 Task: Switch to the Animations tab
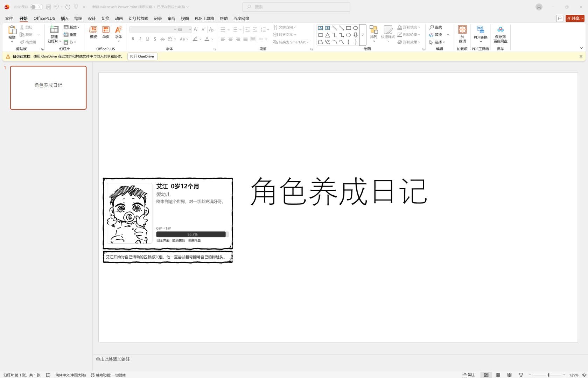(119, 19)
